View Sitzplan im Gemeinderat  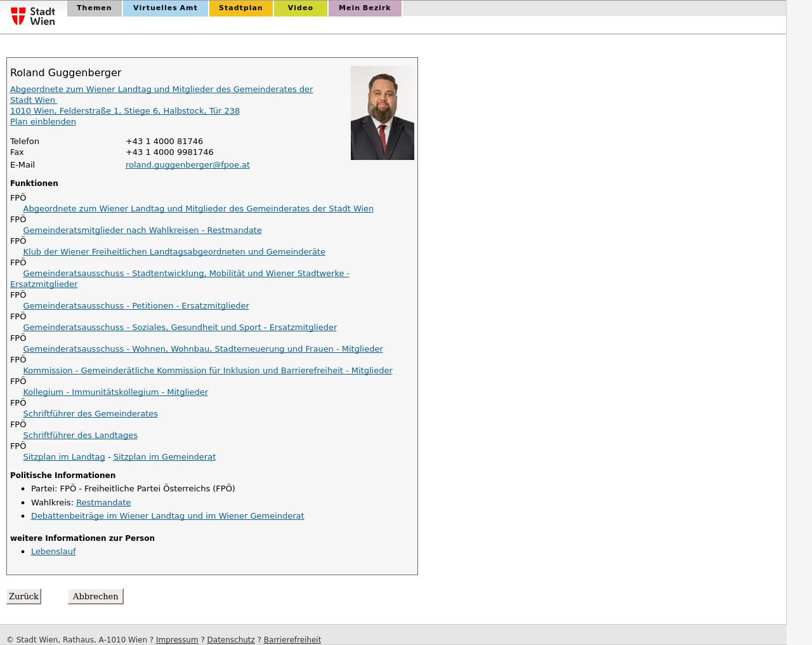(x=164, y=457)
